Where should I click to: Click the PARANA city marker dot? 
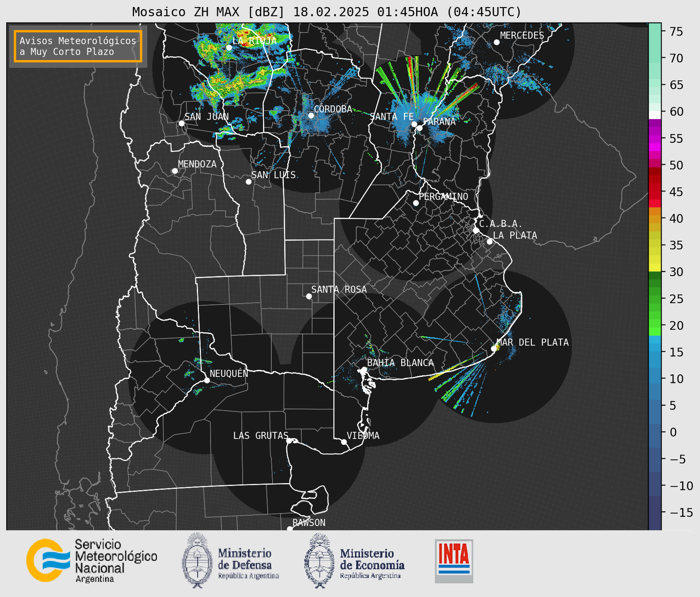click(420, 128)
